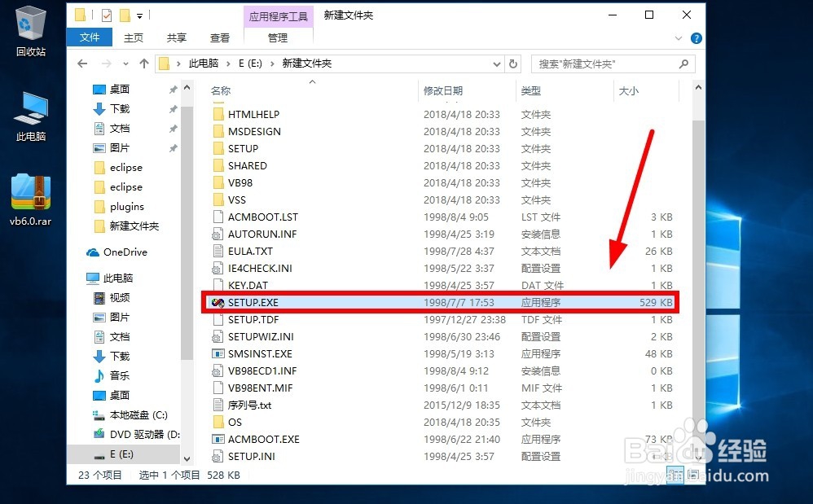
Task: Click the AUTORUN.INF file icon
Action: 218,234
